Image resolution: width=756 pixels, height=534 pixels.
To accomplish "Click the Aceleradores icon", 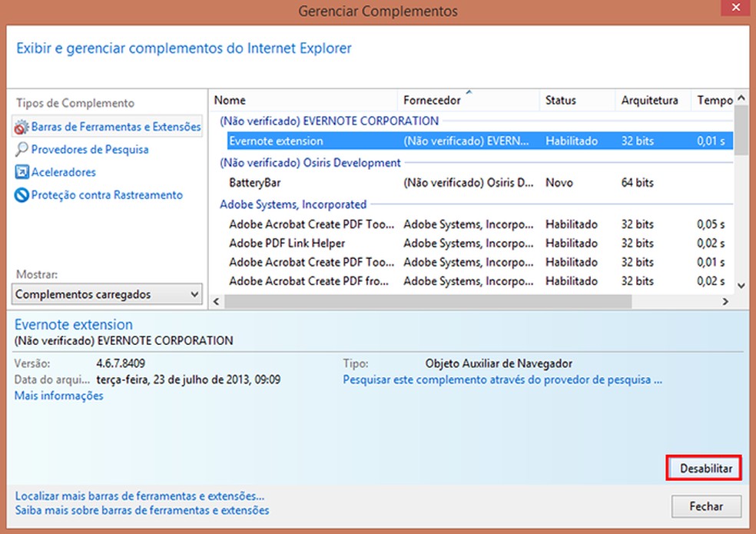I will point(22,173).
